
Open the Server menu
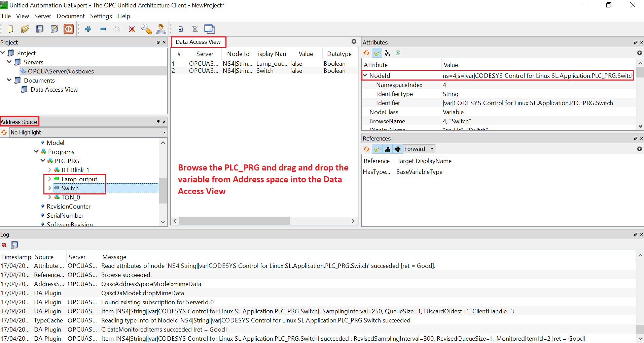(42, 16)
